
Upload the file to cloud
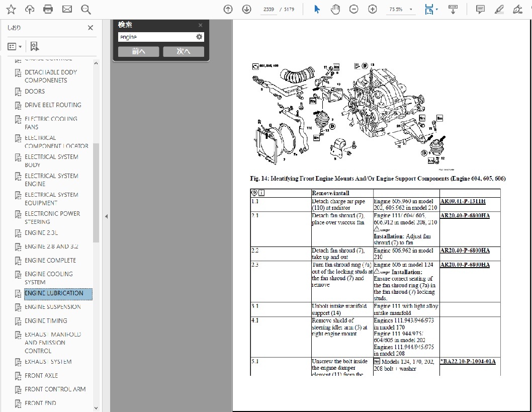30,9
